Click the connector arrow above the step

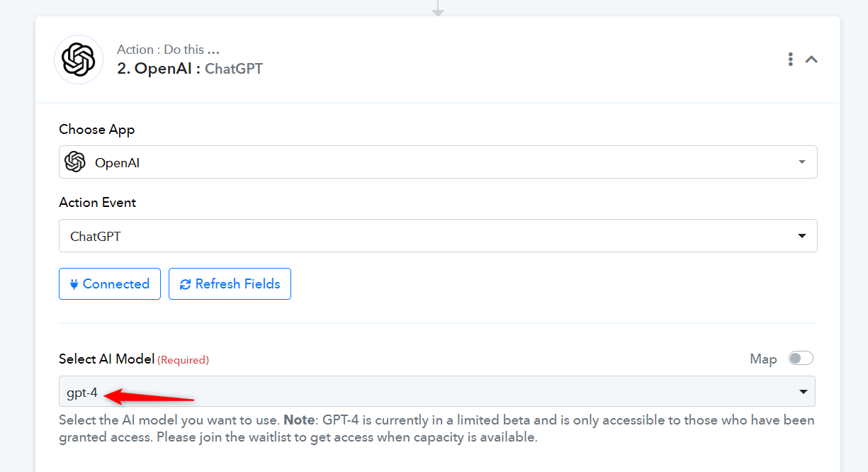click(x=438, y=9)
